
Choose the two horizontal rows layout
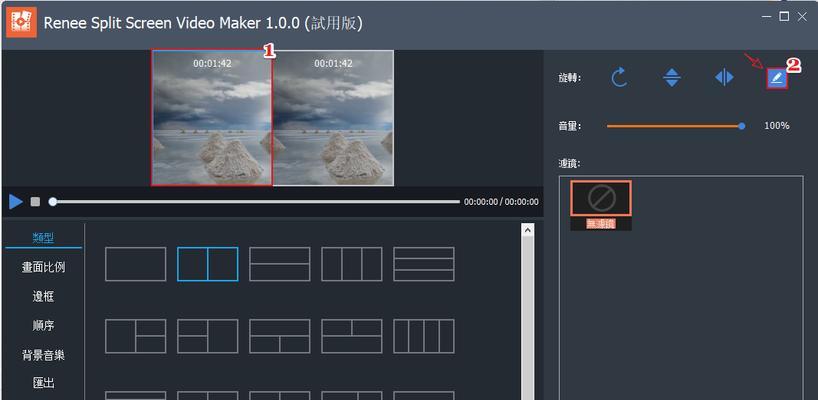pos(280,264)
